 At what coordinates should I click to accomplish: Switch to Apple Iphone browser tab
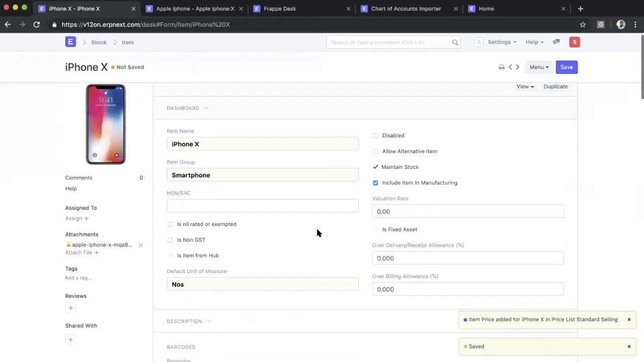tap(195, 9)
